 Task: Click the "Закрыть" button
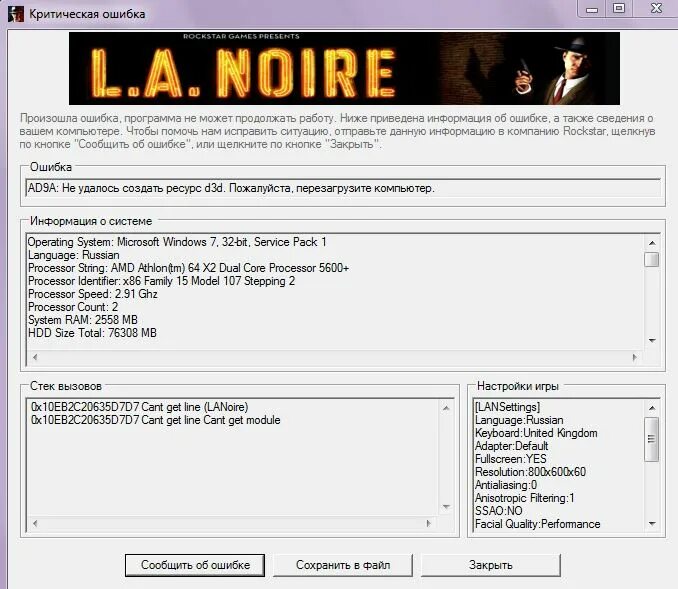491,565
